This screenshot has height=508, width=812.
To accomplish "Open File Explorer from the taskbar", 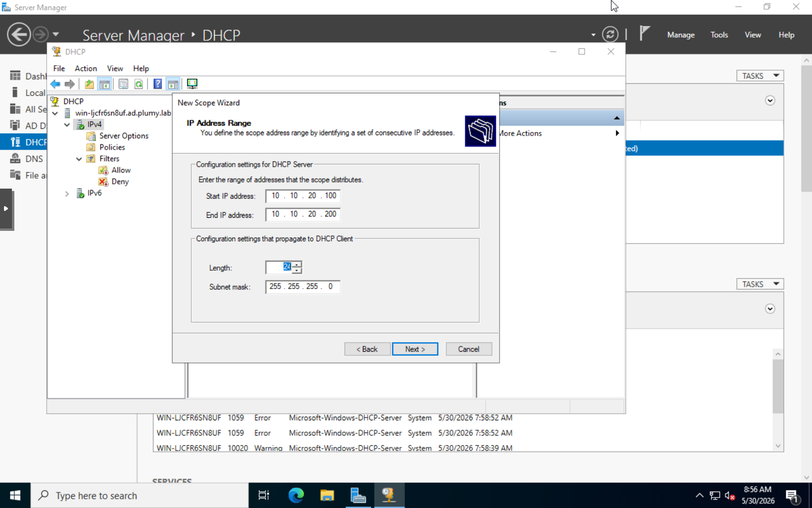I will (x=327, y=495).
